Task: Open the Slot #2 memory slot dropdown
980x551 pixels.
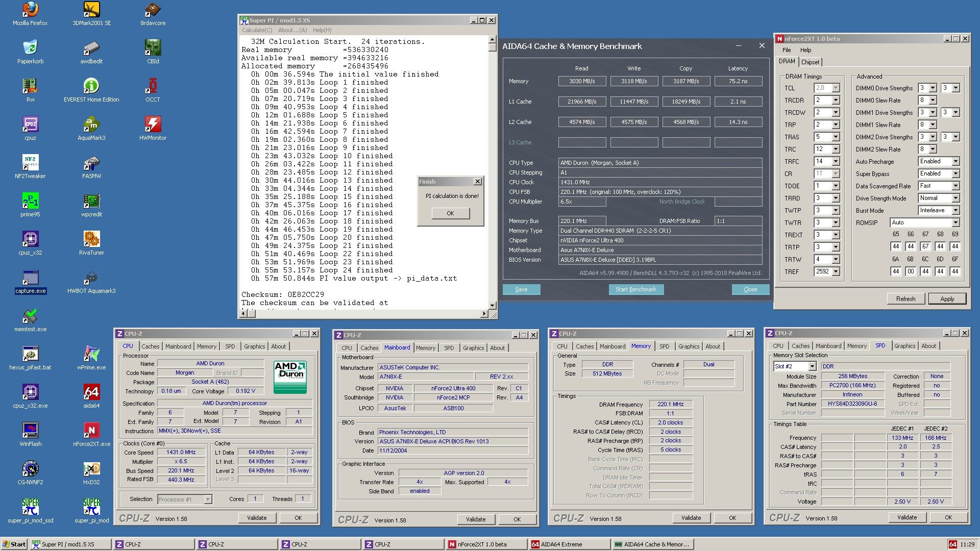Action: coord(812,367)
